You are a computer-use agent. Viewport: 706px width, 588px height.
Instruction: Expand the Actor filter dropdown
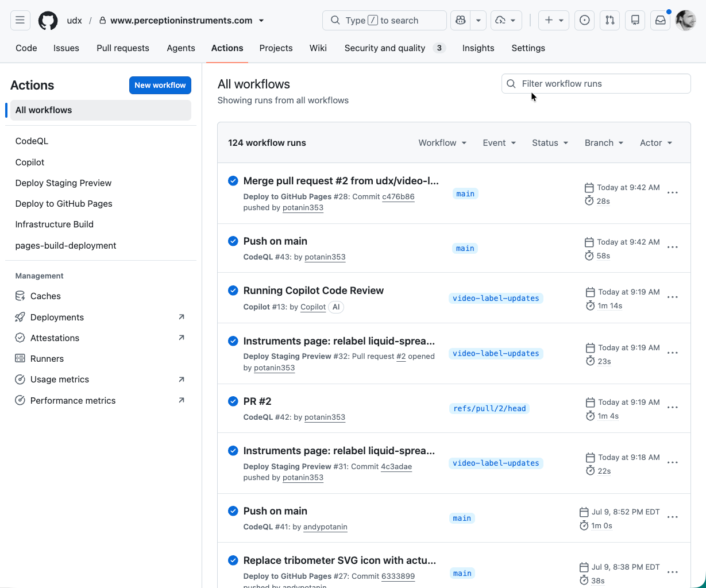tap(656, 143)
